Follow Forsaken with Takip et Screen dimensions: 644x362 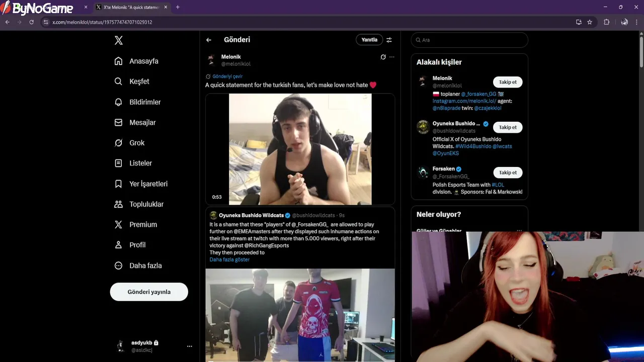tap(508, 172)
